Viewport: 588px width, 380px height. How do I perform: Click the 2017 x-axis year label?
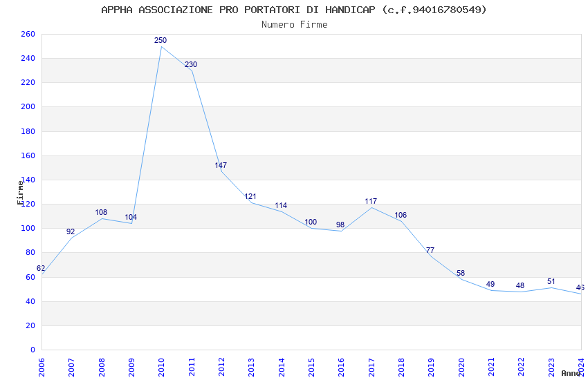tap(371, 368)
